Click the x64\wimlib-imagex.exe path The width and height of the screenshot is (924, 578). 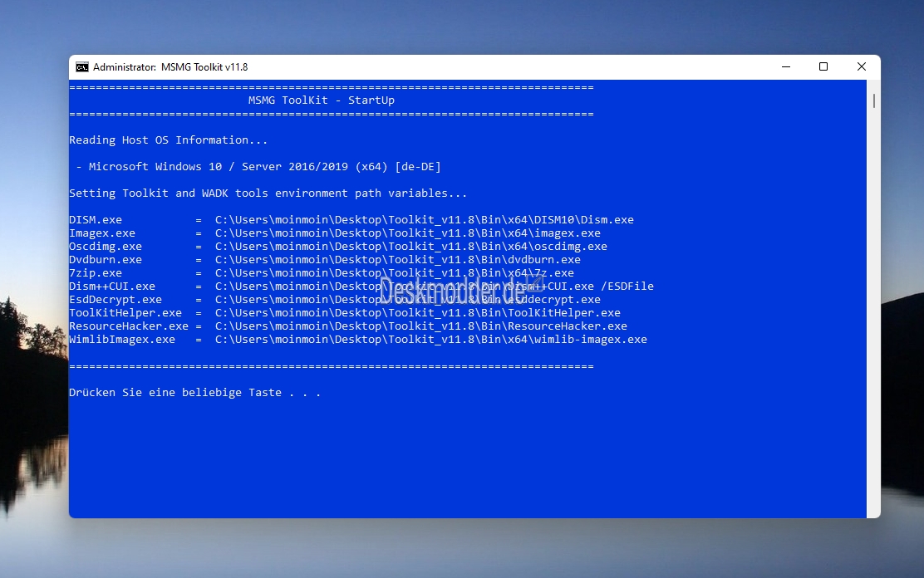point(430,340)
